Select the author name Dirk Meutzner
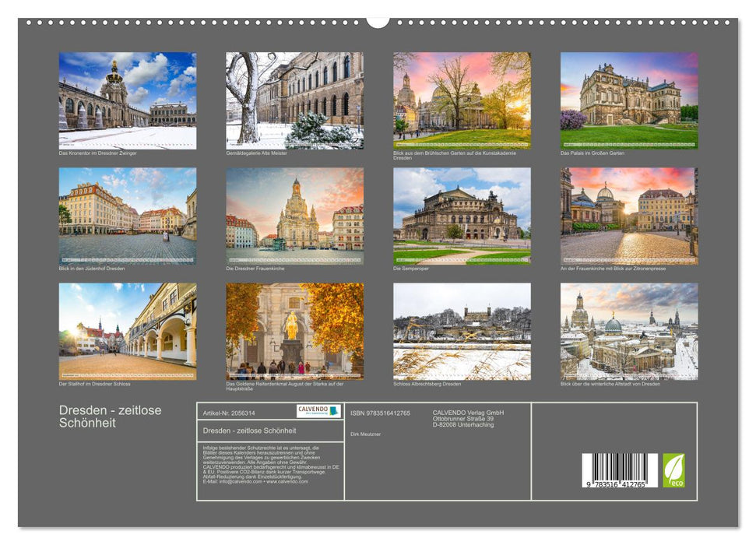Viewport: 756px width, 545px height. (366, 434)
